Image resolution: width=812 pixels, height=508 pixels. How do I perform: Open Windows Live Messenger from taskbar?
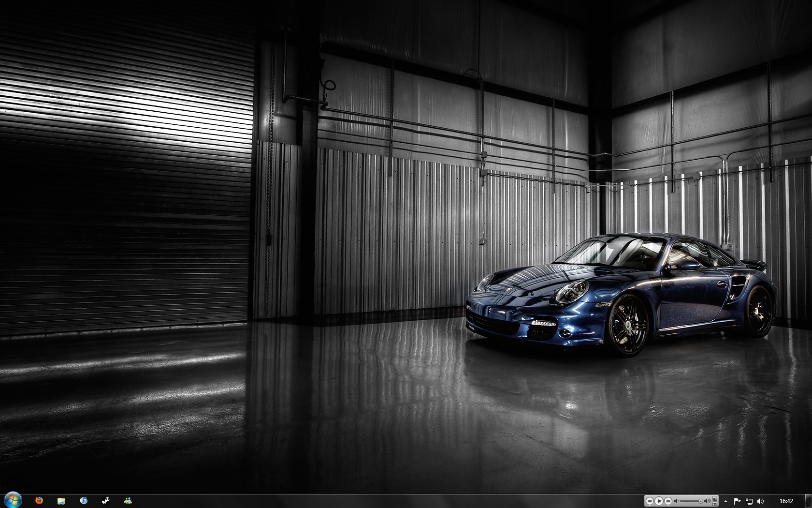(x=128, y=501)
